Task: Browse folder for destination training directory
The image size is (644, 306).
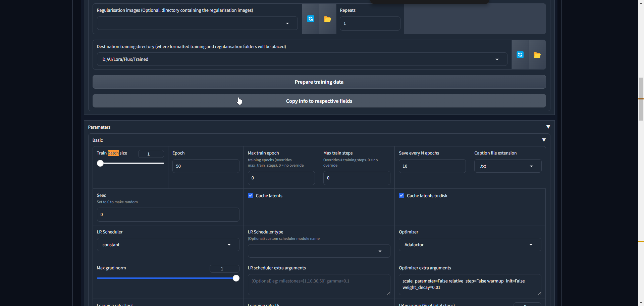Action: coord(537,55)
